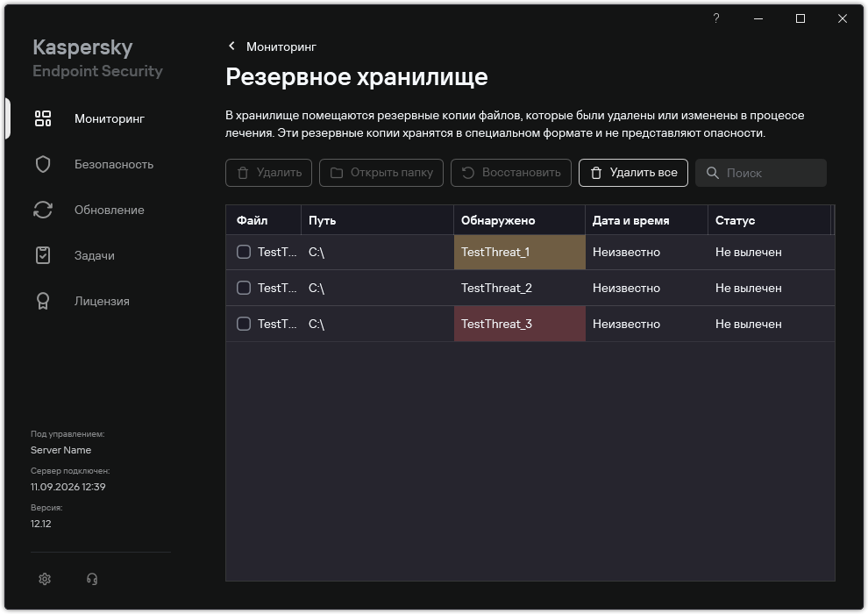Click the clipboard icon for Задачи

click(x=43, y=255)
